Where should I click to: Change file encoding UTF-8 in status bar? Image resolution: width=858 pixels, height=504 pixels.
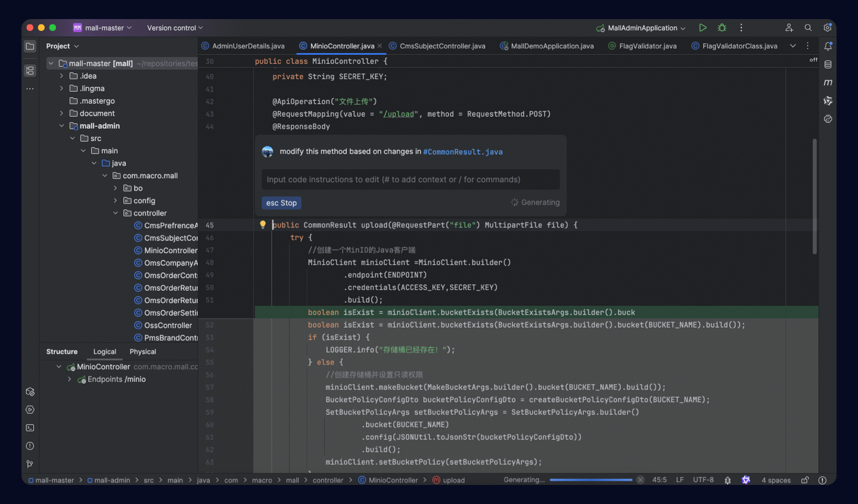tap(703, 480)
